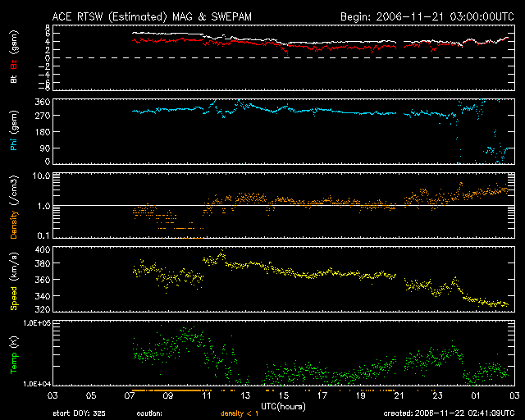Click the '15' hour label on the time axis
Image resolution: width=525 pixels, height=420 pixels.
coord(284,396)
